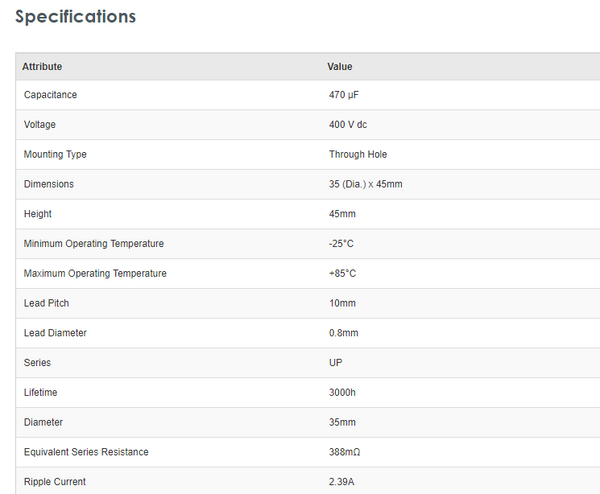Click the 470 µF capacitance value
The height and width of the screenshot is (494, 600).
click(x=345, y=95)
